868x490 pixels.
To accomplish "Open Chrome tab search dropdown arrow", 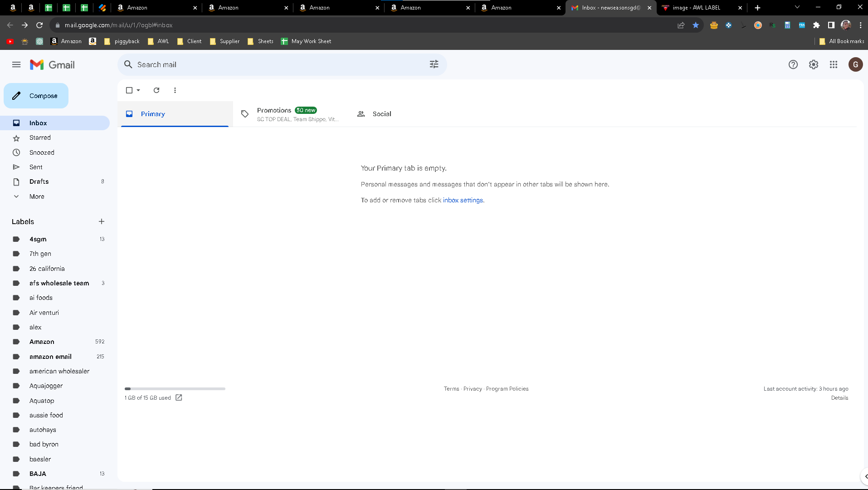I will point(797,7).
